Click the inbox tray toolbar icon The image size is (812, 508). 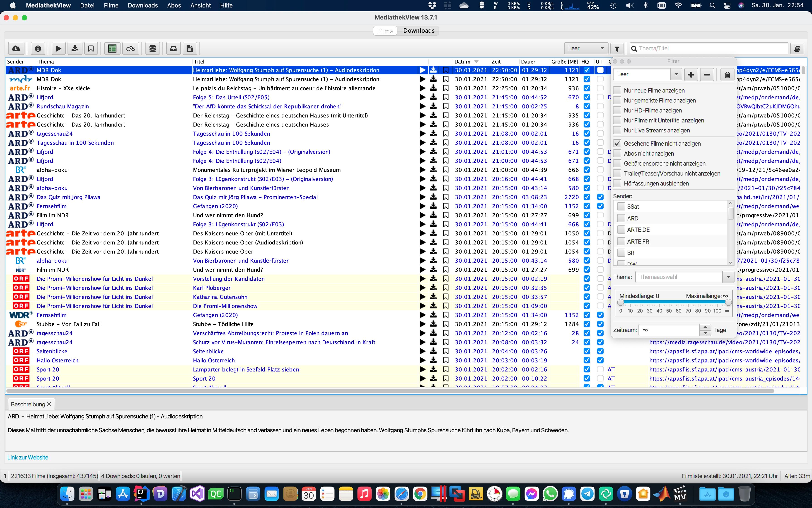174,49
